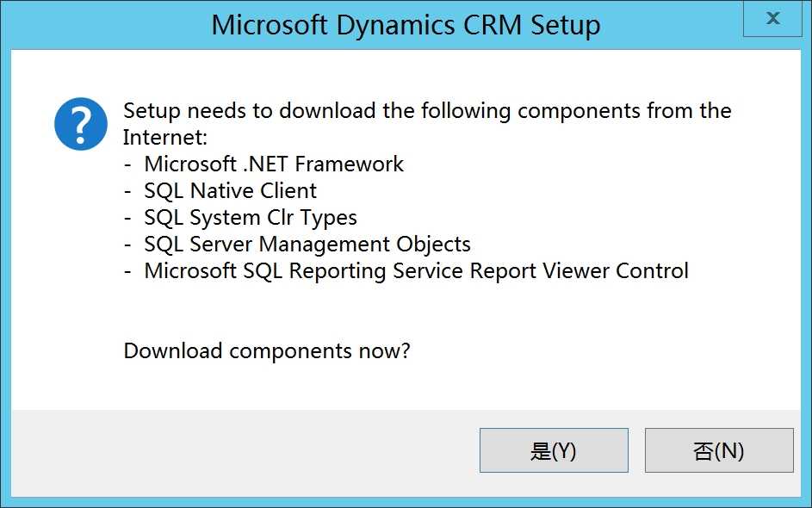Image resolution: width=812 pixels, height=508 pixels.
Task: Click the word 'CRM' in the title bar
Action: pyautogui.click(x=493, y=25)
